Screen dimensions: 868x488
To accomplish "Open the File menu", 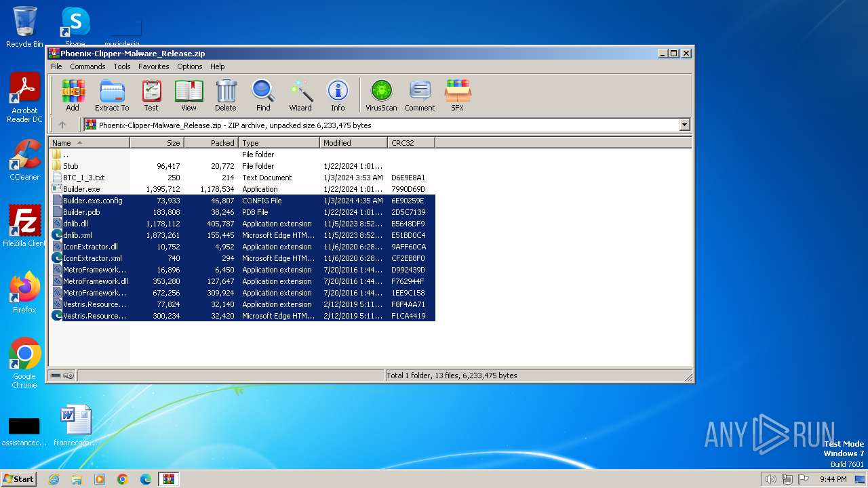I will pyautogui.click(x=56, y=66).
